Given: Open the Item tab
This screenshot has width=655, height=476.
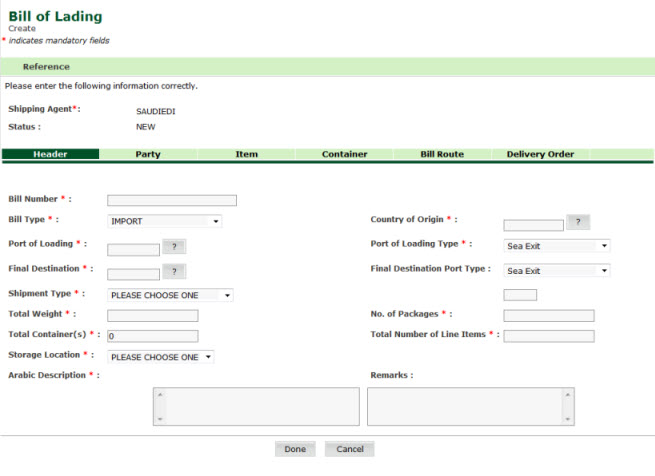Looking at the screenshot, I should (x=246, y=155).
